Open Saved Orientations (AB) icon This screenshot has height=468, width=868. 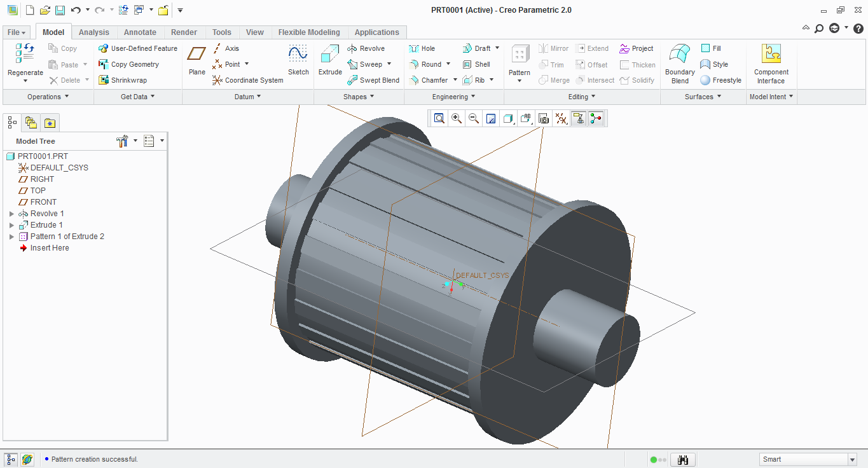coord(526,118)
